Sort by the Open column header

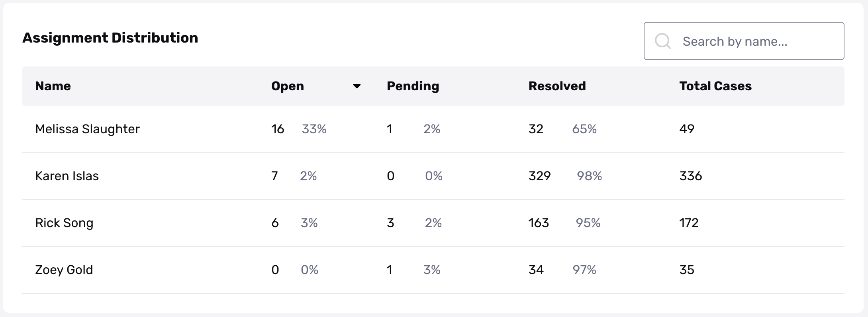(x=288, y=86)
